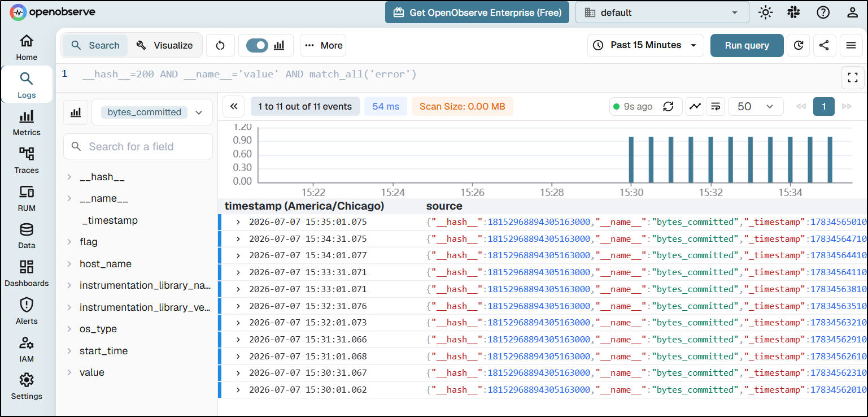
Task: Expand the __hash__ field
Action: coord(69,177)
